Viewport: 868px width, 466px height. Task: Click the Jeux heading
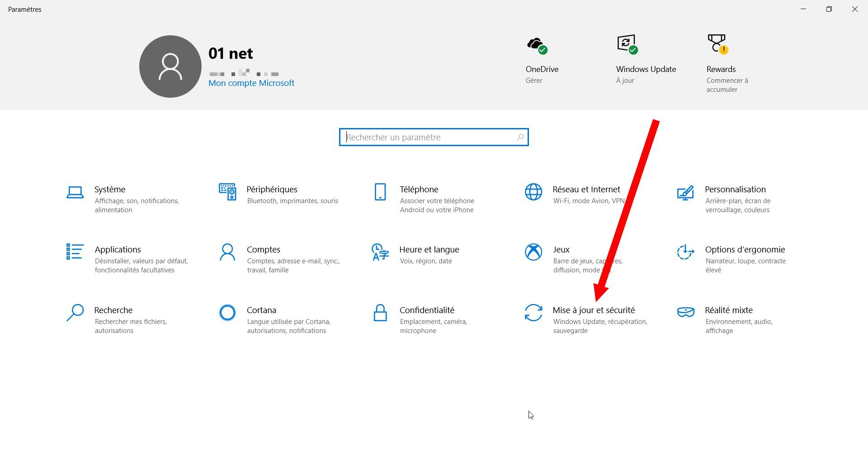pos(561,249)
